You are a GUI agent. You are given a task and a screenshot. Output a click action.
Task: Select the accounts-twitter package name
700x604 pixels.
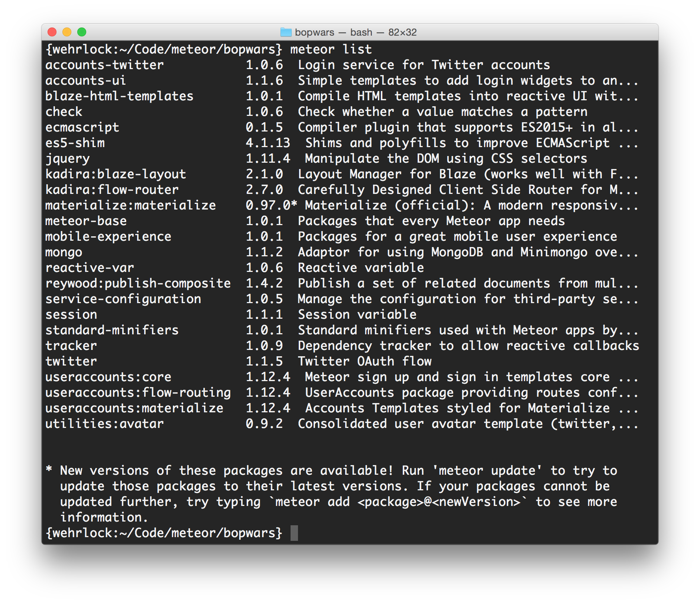104,65
